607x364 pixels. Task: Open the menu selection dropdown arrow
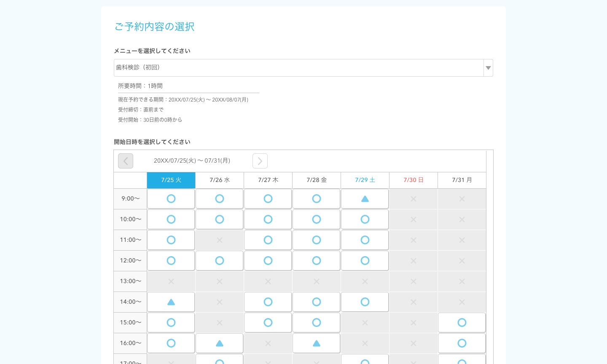pos(488,68)
